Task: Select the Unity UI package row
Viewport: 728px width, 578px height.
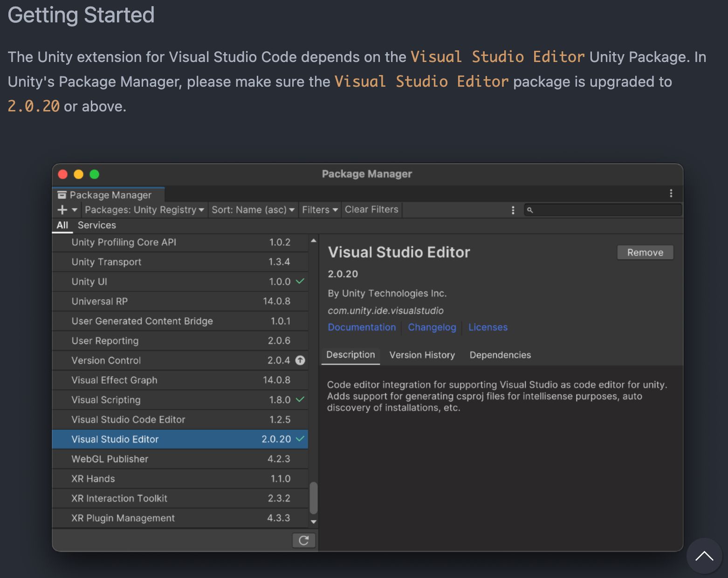Action: coord(180,282)
